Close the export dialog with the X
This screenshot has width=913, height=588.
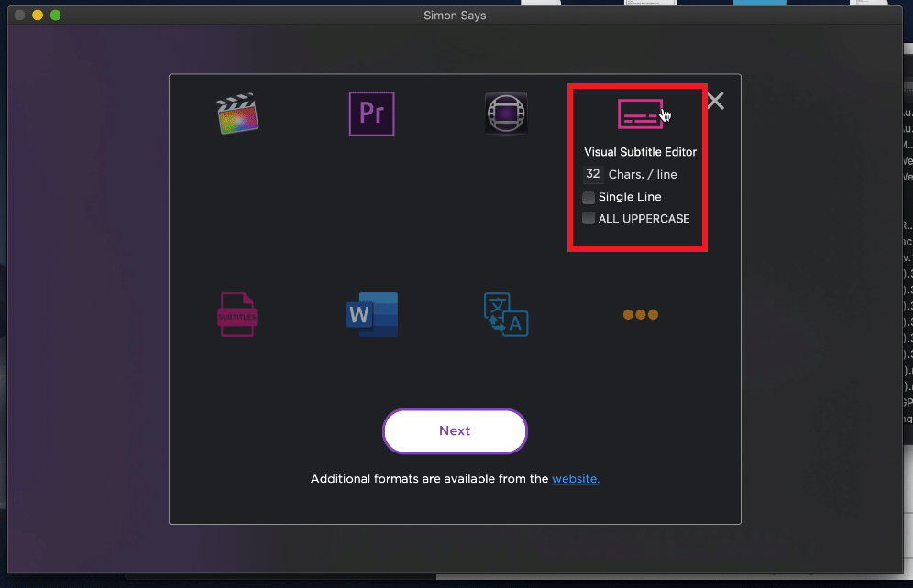click(716, 101)
